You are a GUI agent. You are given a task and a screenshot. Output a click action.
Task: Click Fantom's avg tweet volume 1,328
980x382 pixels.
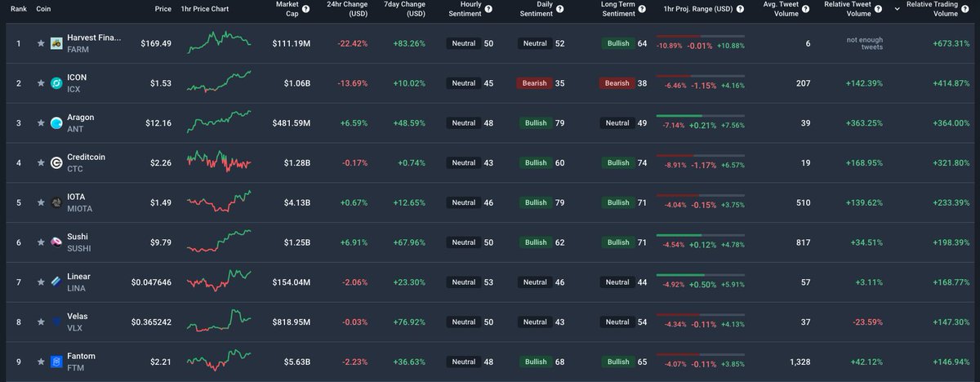800,362
